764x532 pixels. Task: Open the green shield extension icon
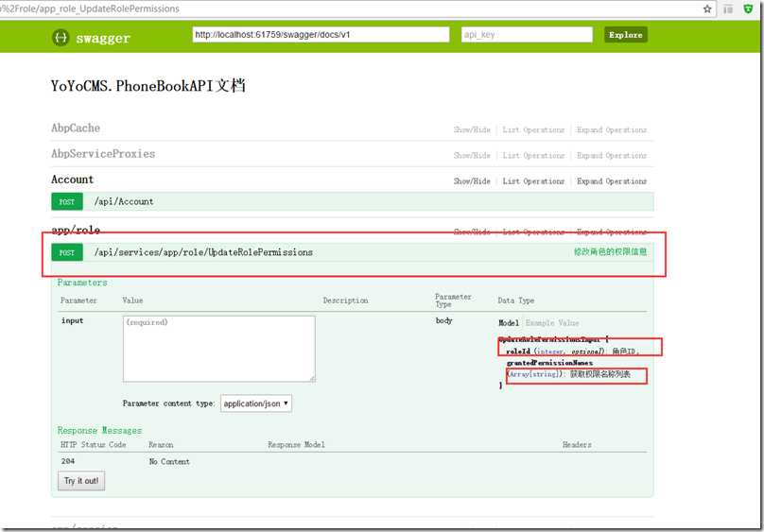coord(748,9)
